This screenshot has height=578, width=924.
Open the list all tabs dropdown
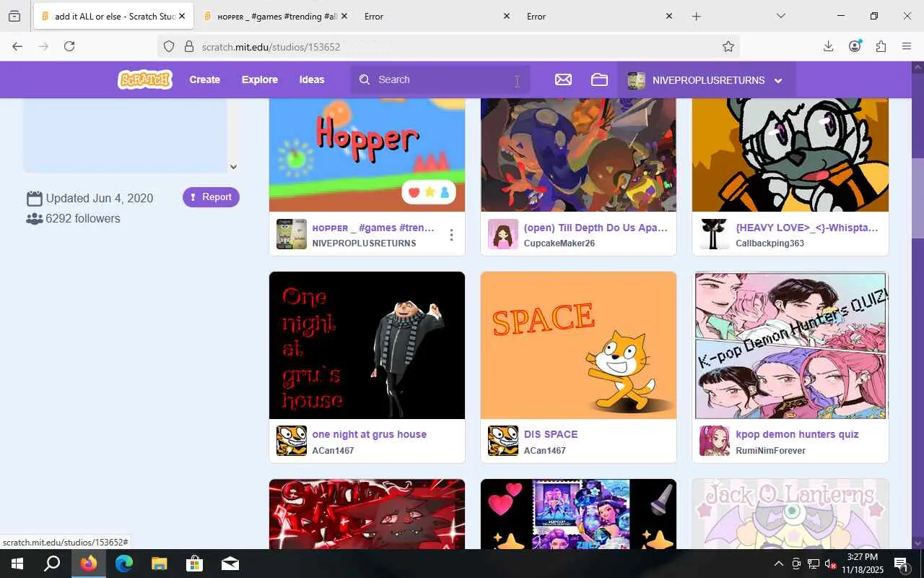[780, 16]
